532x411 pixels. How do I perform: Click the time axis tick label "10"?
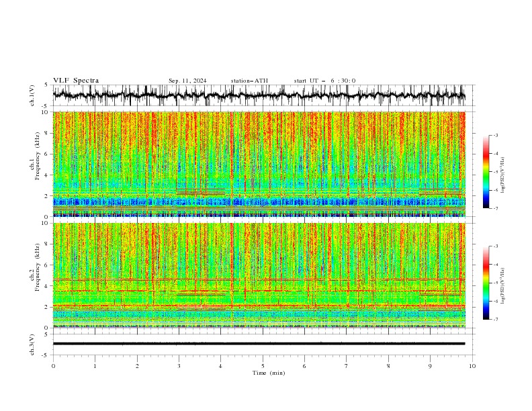pyautogui.click(x=472, y=366)
